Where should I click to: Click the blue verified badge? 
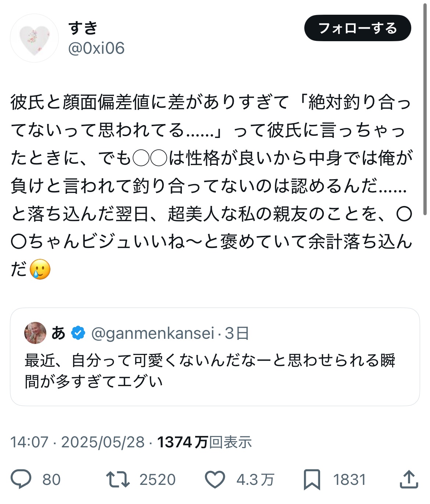point(78,333)
